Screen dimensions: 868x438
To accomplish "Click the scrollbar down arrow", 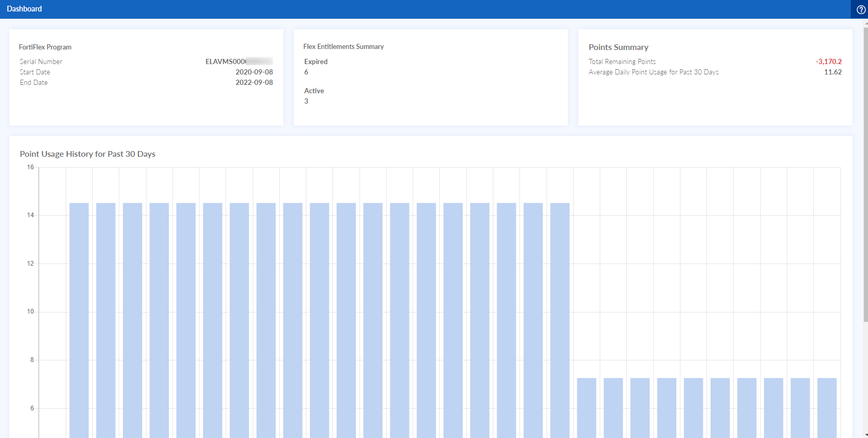I will pos(865,434).
